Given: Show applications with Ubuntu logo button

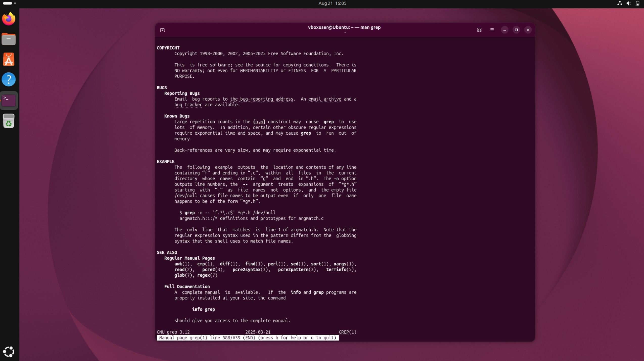Looking at the screenshot, I should click(x=9, y=352).
